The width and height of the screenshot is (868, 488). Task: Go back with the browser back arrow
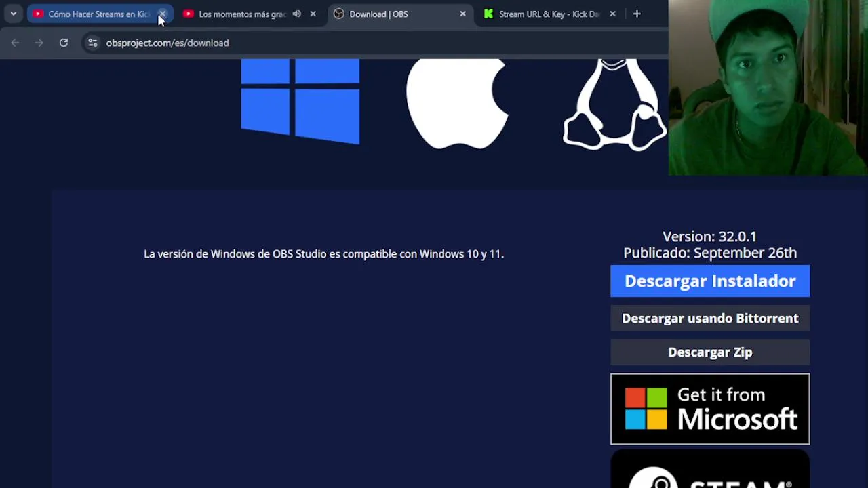tap(15, 43)
